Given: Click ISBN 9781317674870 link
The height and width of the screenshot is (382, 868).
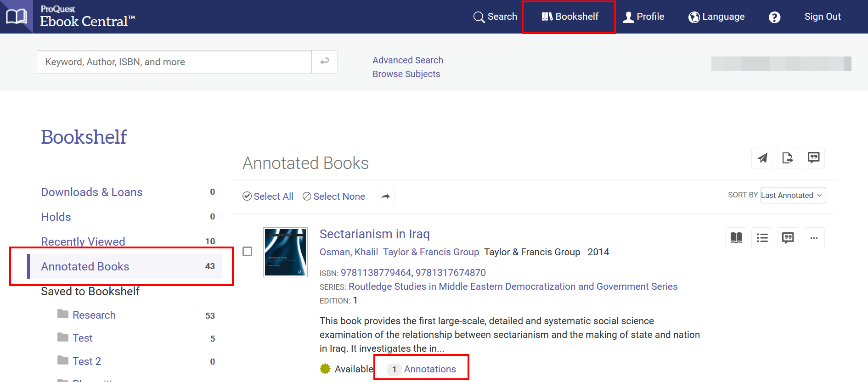Looking at the screenshot, I should coord(451,273).
